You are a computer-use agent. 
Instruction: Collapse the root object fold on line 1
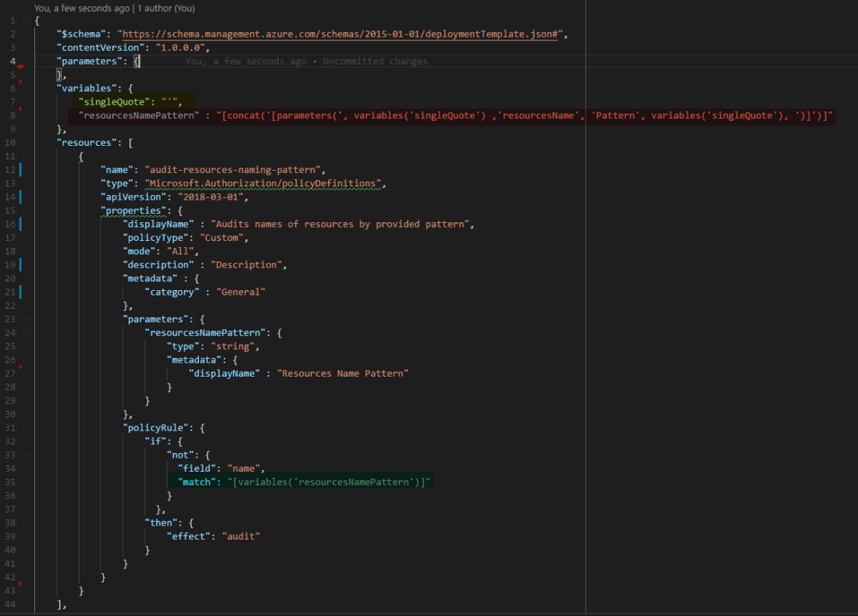27,20
